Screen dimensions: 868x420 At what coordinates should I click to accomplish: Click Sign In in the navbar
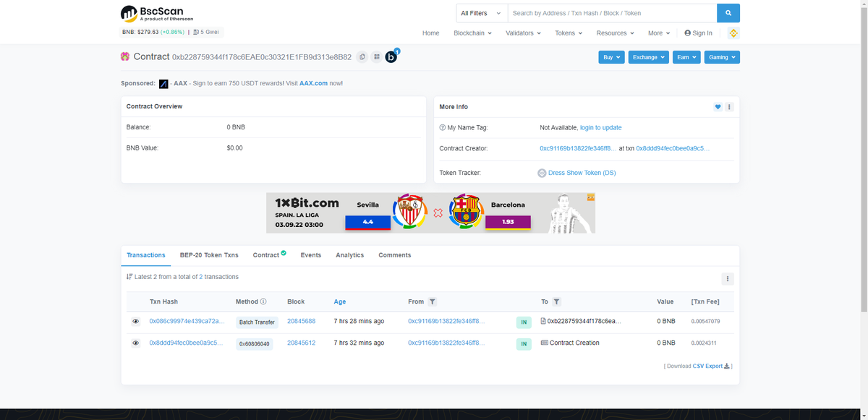tap(698, 33)
